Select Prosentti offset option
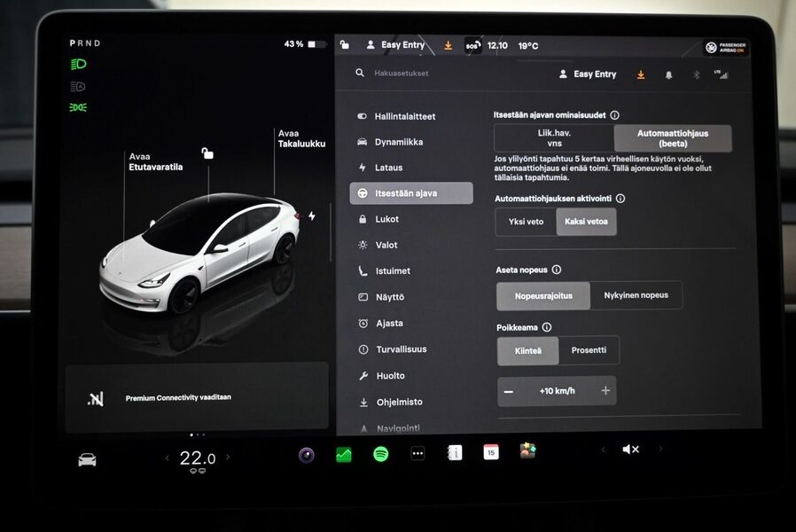The image size is (796, 532). click(x=589, y=350)
